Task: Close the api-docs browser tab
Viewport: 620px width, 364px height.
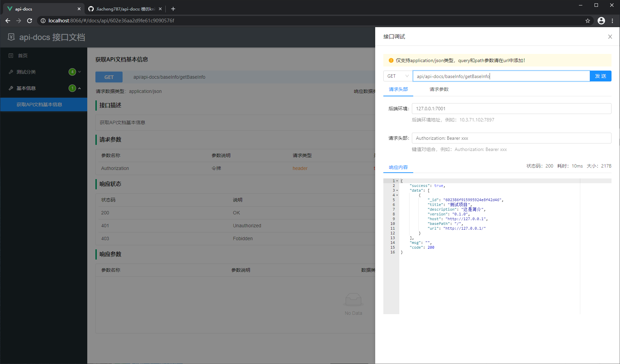Action: click(79, 9)
